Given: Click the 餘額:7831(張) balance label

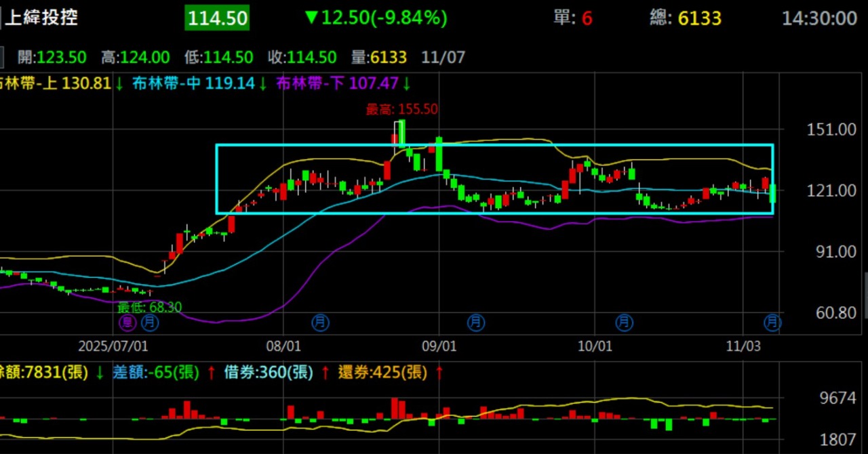Looking at the screenshot, I should point(44,371).
